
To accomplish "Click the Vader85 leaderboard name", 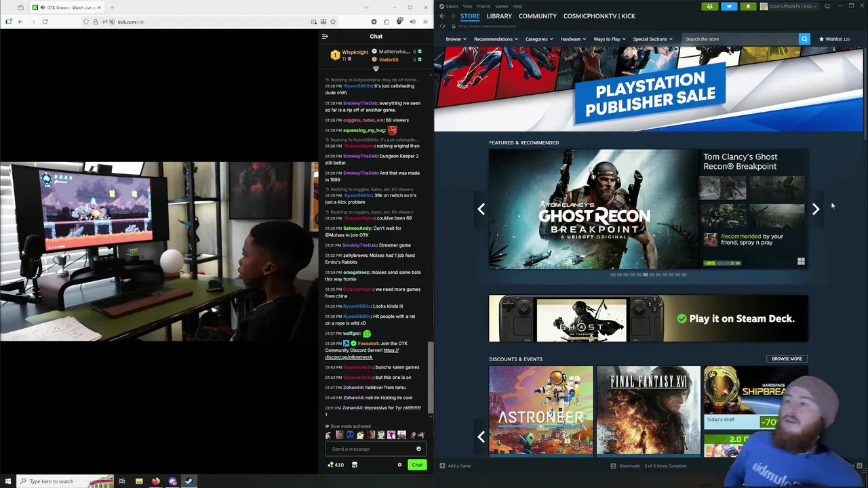I will point(389,60).
